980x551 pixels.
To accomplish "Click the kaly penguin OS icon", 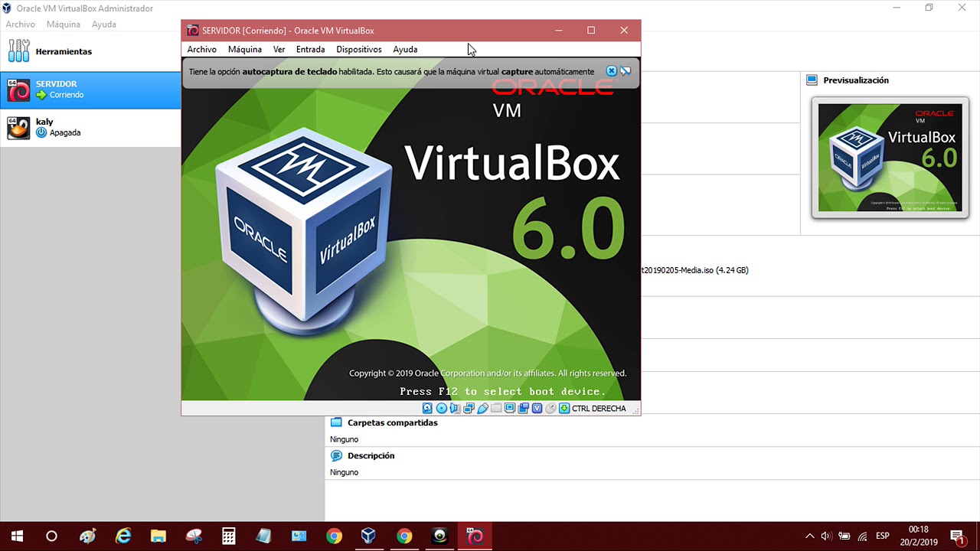I will (18, 128).
